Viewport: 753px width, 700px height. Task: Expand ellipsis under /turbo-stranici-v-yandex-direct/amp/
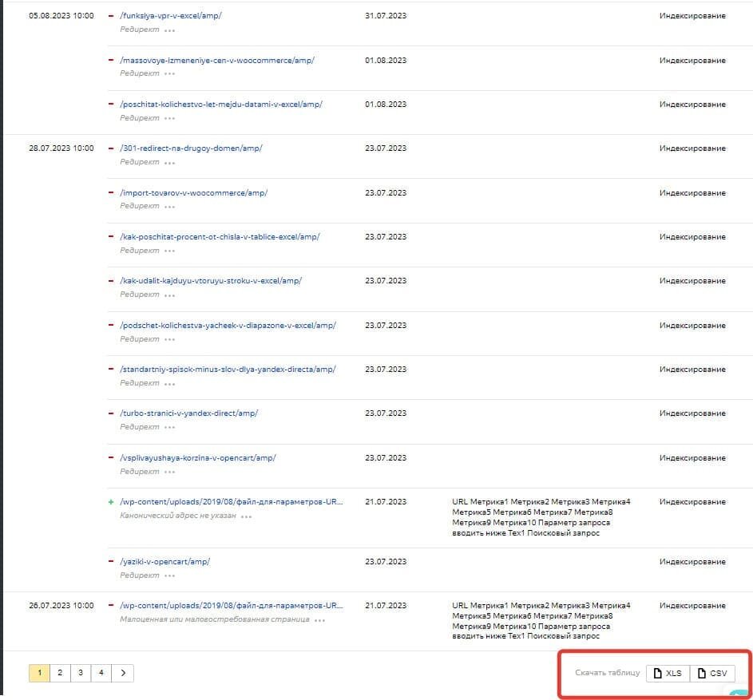tap(169, 427)
